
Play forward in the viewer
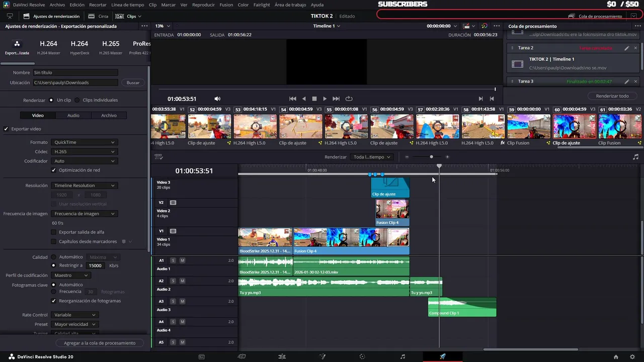pos(325,99)
